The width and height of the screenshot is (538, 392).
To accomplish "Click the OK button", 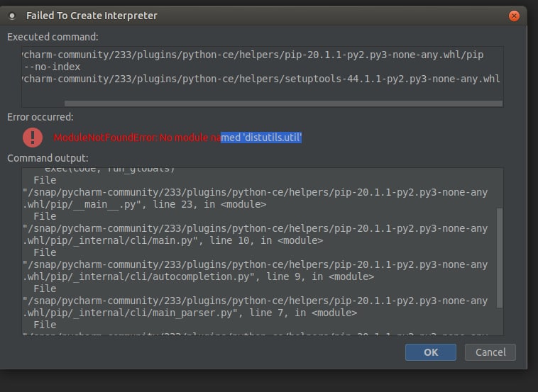I will point(431,352).
